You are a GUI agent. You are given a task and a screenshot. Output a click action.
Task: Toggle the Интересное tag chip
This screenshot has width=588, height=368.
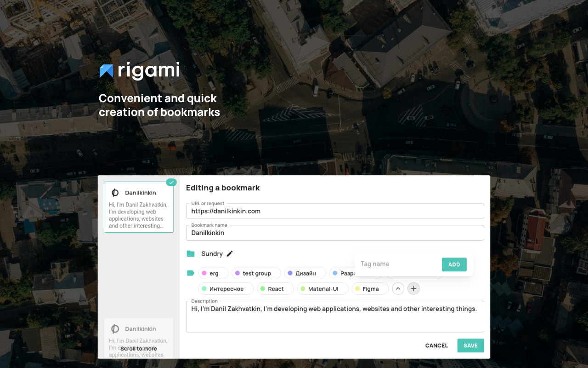point(226,289)
